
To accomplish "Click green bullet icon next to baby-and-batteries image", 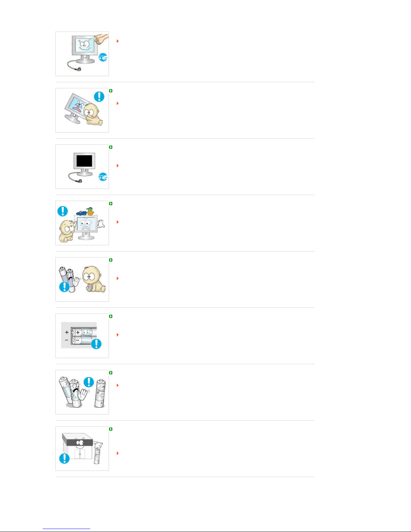I will coord(111,260).
